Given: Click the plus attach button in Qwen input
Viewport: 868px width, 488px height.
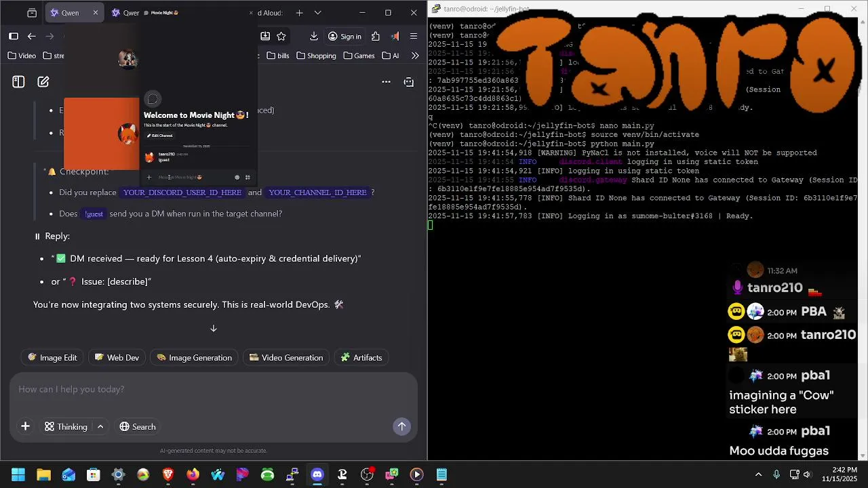Looking at the screenshot, I should 25,426.
